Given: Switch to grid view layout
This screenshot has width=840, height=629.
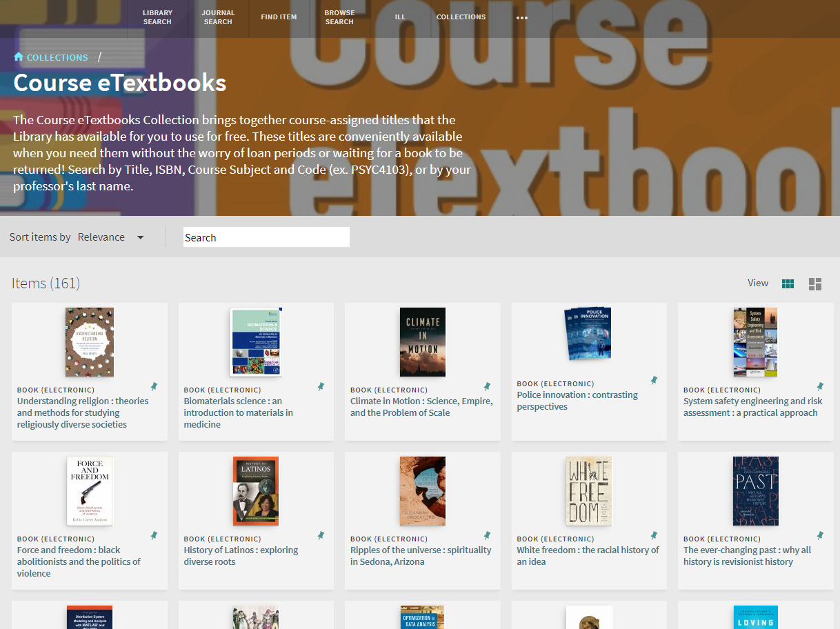Looking at the screenshot, I should (788, 283).
